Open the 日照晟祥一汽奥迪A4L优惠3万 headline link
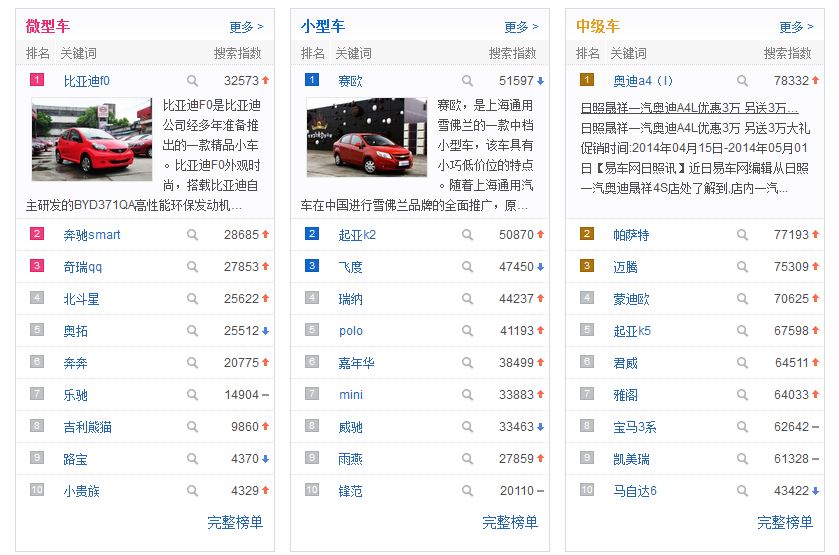839x555 pixels. (x=689, y=108)
